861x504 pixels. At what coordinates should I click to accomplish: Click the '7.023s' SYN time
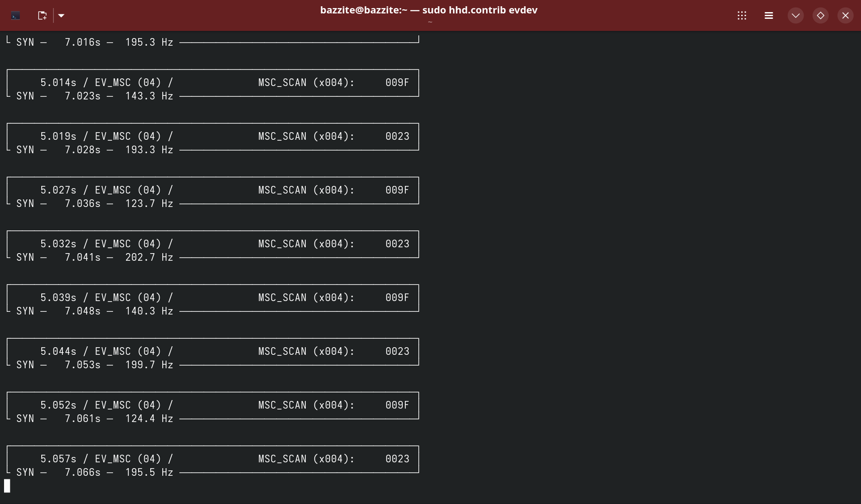83,96
